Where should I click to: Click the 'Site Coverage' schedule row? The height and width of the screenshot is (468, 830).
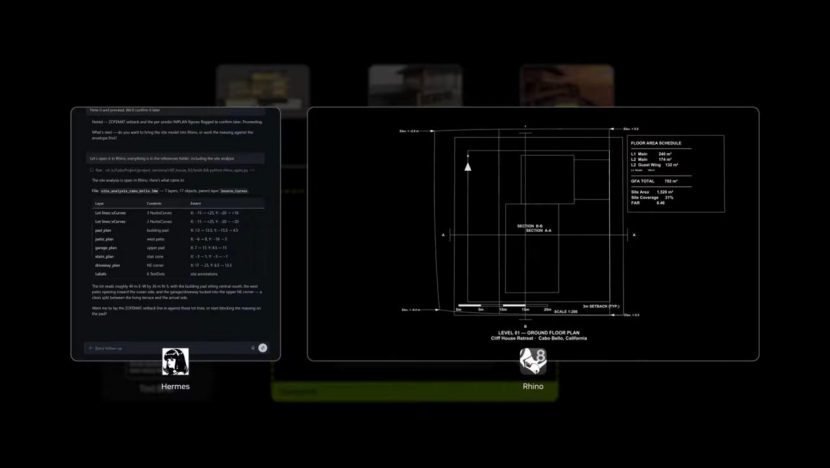point(652,197)
